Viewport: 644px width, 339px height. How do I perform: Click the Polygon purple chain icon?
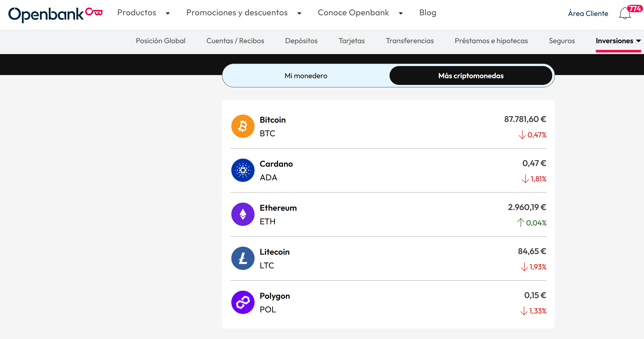point(243,302)
